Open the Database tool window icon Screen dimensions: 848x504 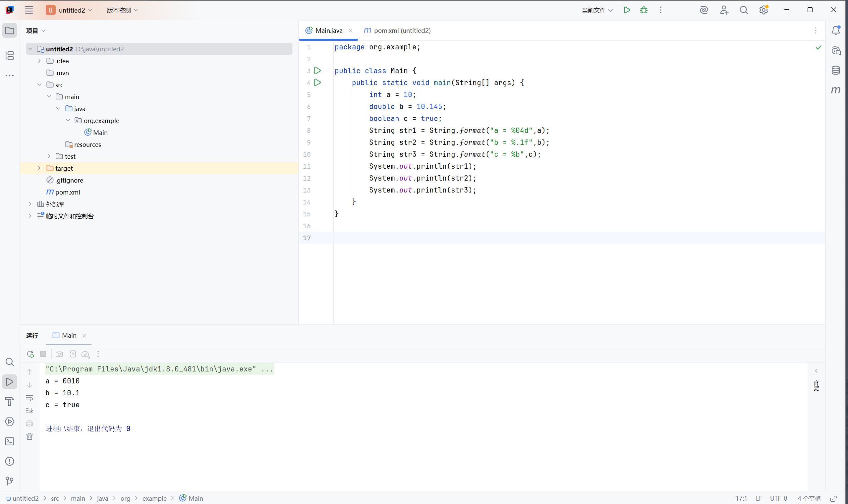point(835,70)
